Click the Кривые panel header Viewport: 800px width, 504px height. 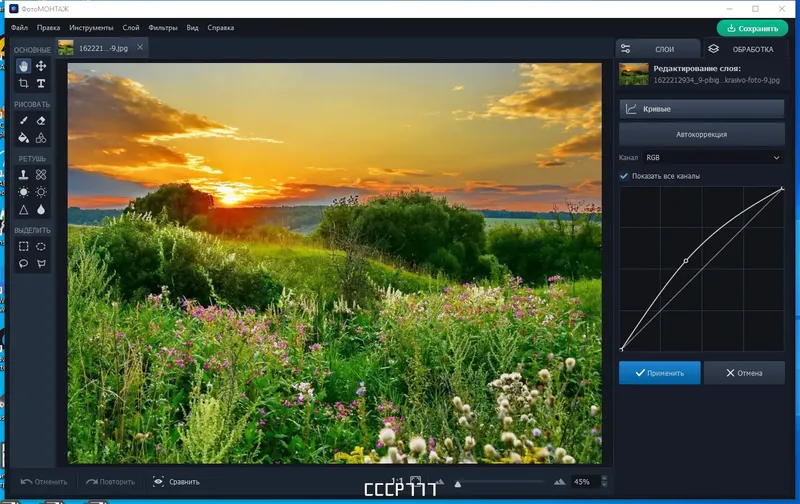(x=702, y=109)
